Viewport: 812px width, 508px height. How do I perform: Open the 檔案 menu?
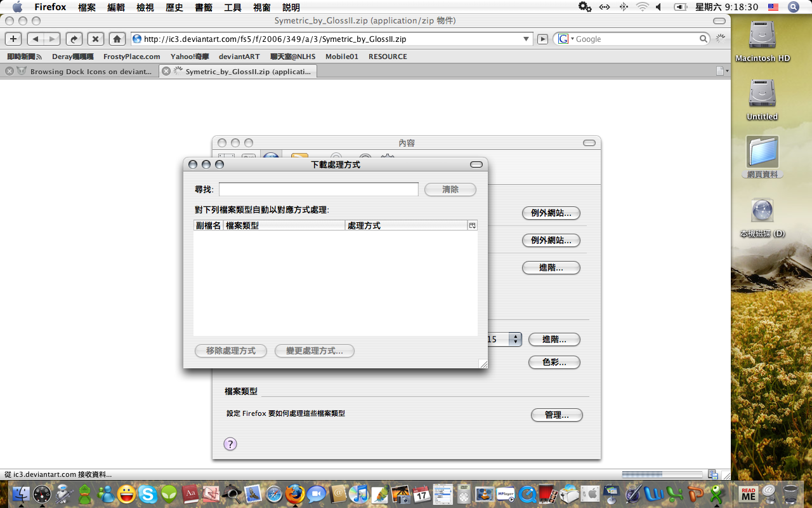(x=87, y=7)
